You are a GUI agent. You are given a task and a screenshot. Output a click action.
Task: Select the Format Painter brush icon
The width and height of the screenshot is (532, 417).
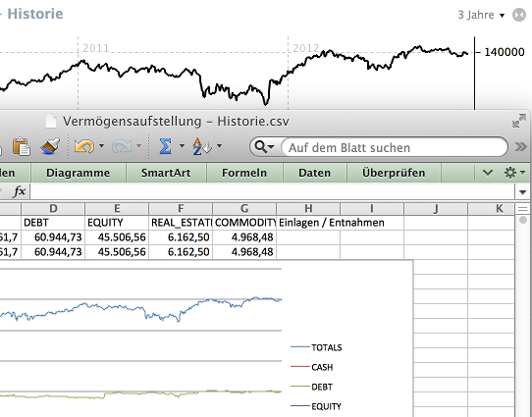[50, 146]
